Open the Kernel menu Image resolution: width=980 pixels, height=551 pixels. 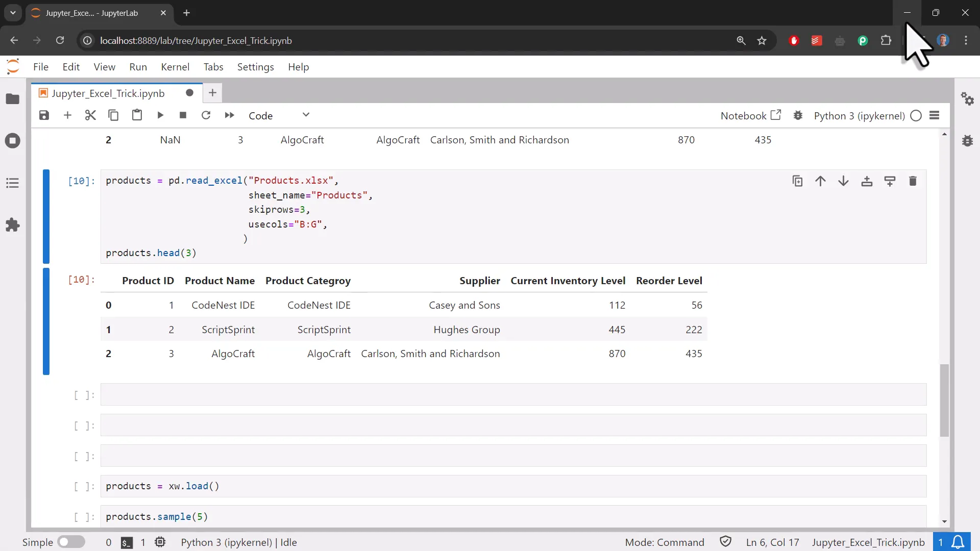tap(175, 67)
